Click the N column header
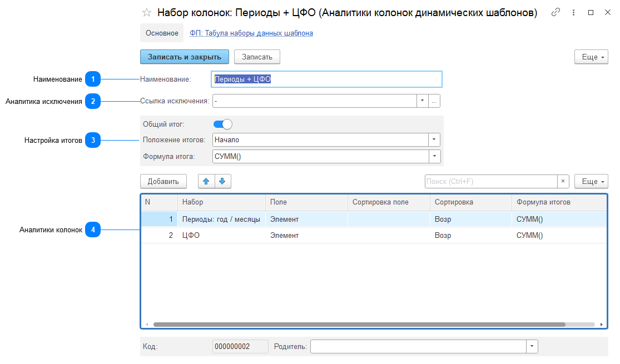 pyautogui.click(x=160, y=202)
